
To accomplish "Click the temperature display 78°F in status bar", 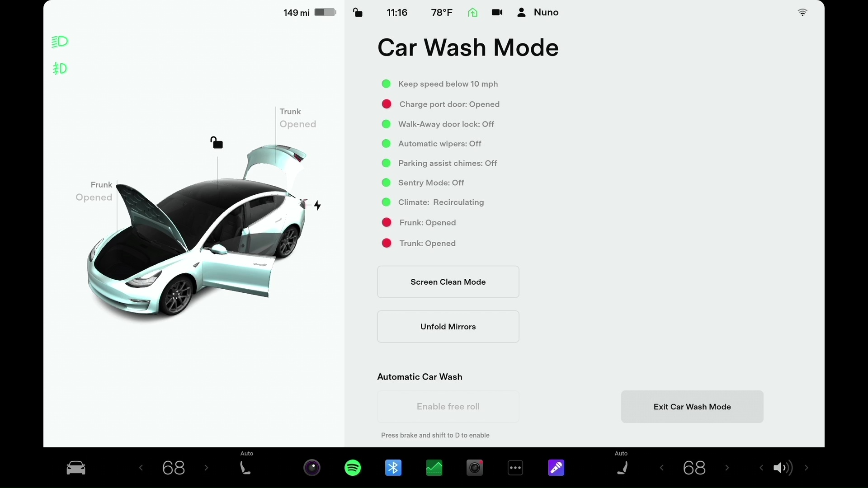I will pos(441,12).
